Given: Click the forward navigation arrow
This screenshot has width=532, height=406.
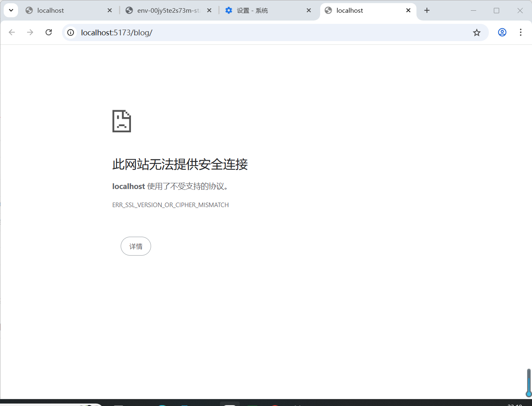Looking at the screenshot, I should (30, 32).
